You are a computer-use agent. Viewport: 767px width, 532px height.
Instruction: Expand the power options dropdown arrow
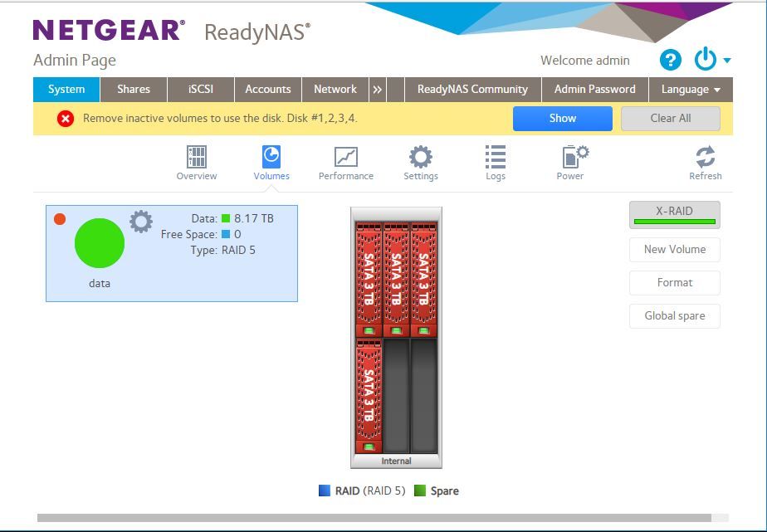point(727,61)
